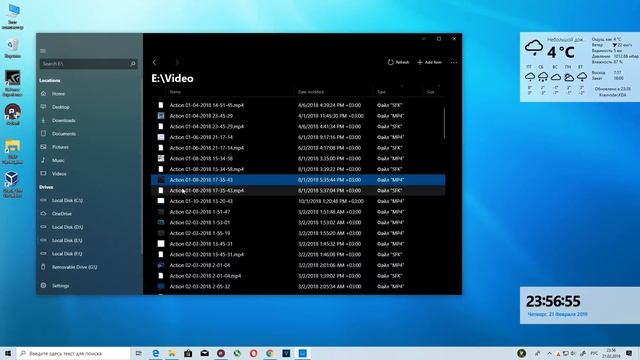
Task: Sort by Type column header
Action: pyautogui.click(x=381, y=92)
